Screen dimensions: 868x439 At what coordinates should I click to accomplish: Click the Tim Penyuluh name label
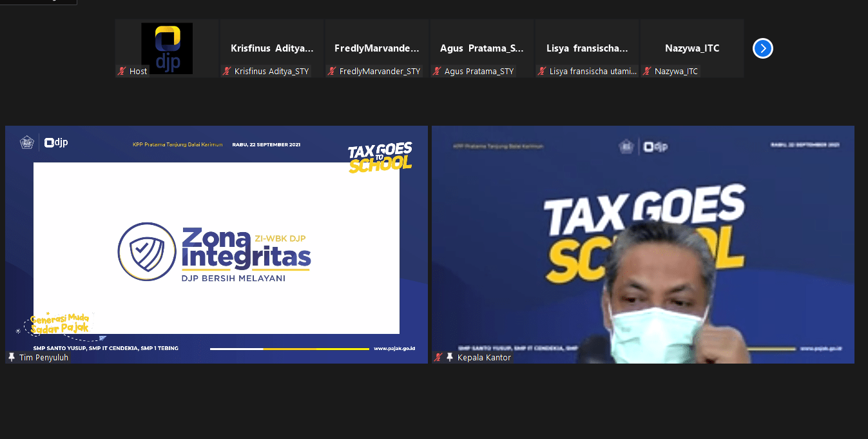click(x=43, y=357)
